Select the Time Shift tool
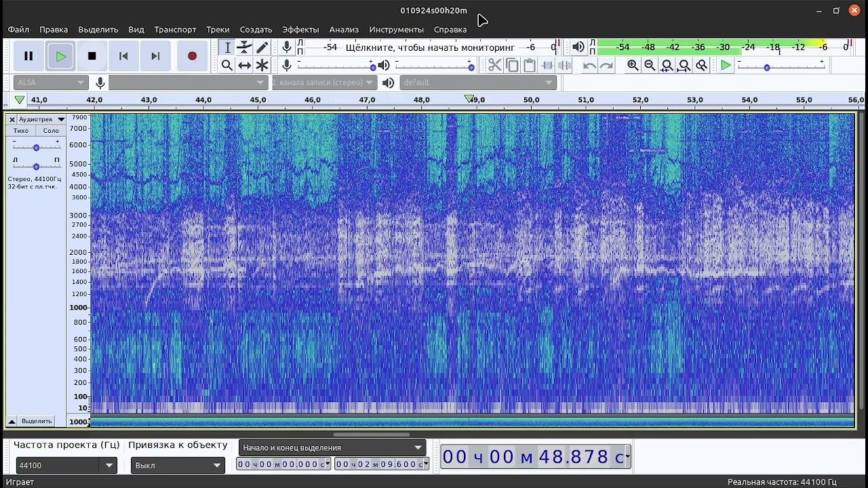 (244, 65)
